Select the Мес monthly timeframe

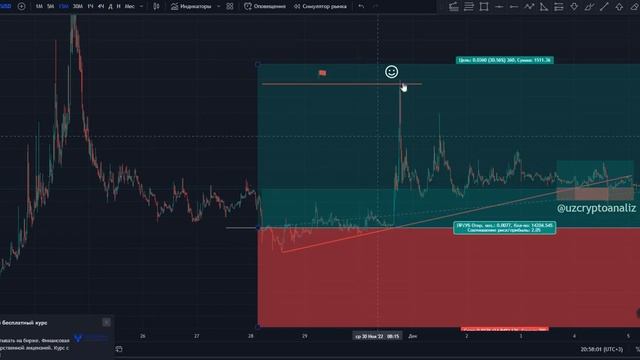pyautogui.click(x=129, y=6)
